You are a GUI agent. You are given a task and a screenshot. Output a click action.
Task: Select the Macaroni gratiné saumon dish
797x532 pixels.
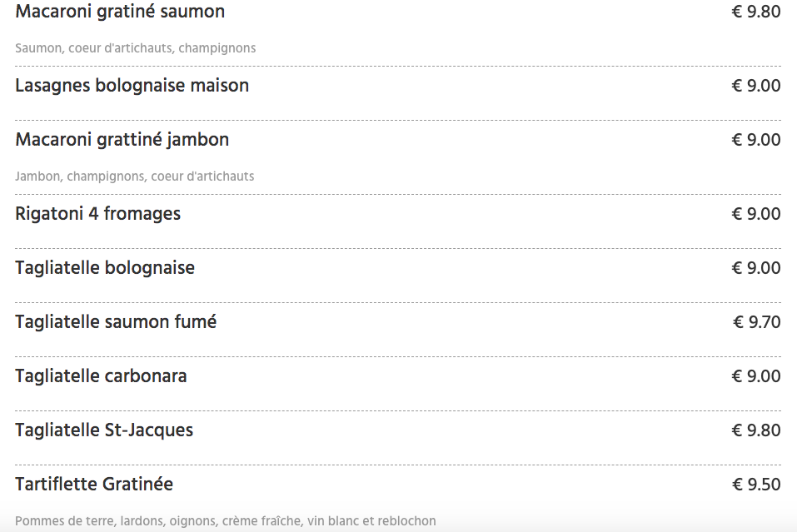120,12
